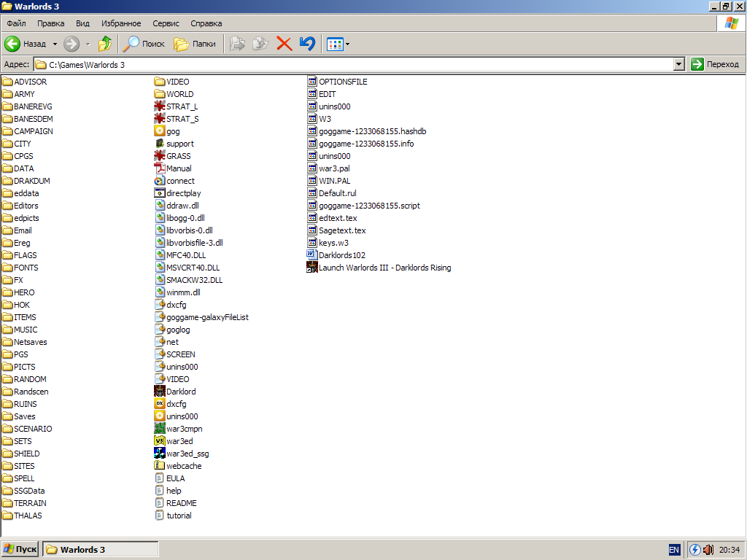Viewport: 747px width, 560px height.
Task: Select the OPTIONSFILE file
Action: (337, 82)
